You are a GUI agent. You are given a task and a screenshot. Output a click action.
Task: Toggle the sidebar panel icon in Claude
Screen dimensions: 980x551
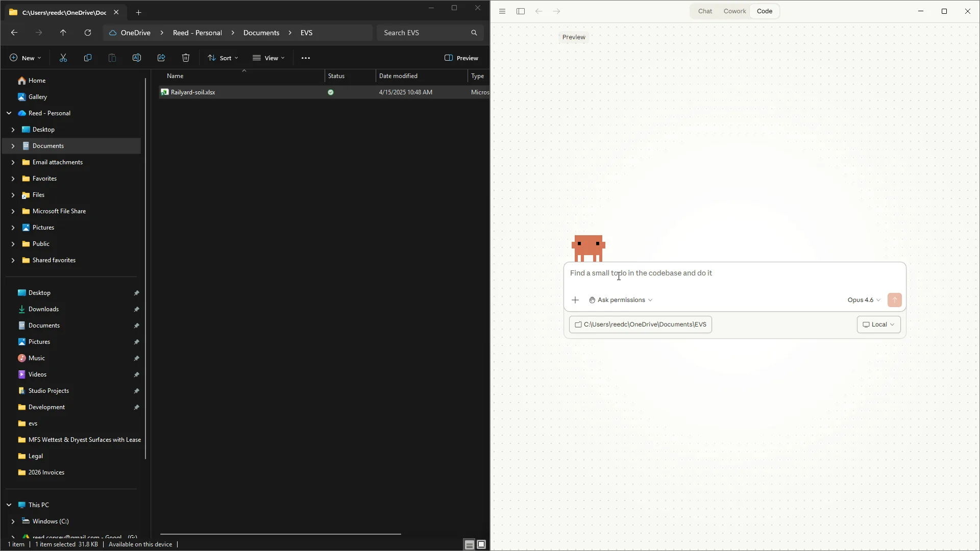(x=521, y=11)
